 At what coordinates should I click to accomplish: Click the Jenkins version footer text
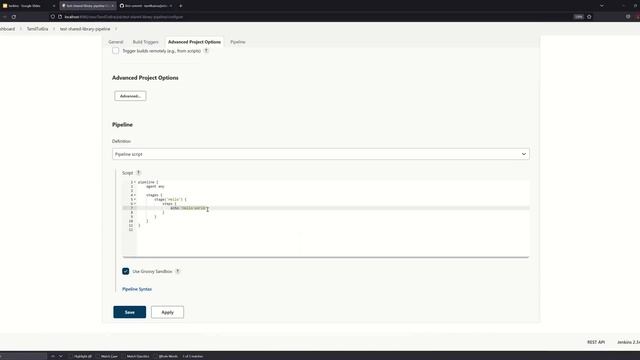629,342
